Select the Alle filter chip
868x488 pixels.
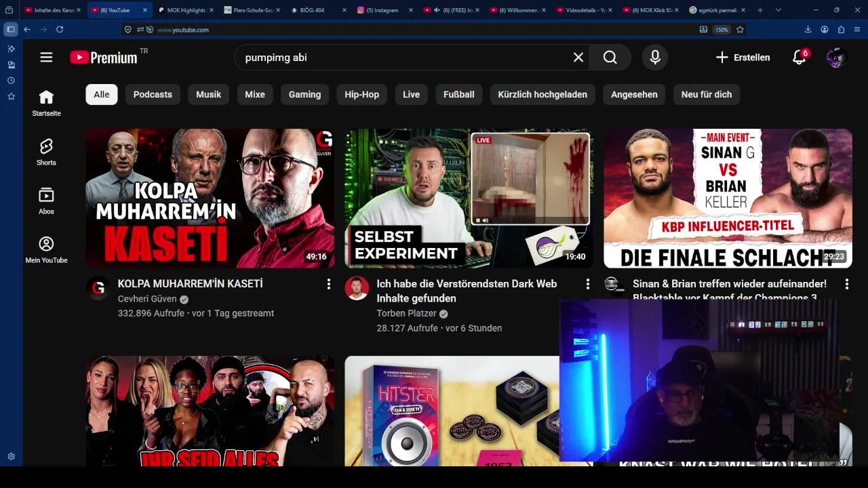click(x=102, y=94)
